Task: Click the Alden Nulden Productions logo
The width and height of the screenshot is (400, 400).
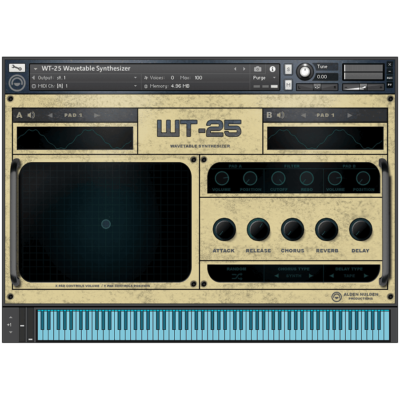Action: tap(355, 296)
